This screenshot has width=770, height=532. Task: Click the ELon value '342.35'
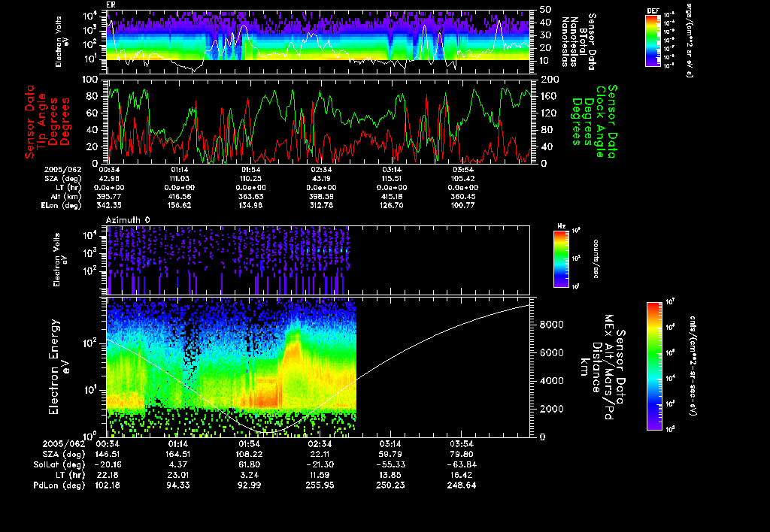click(x=109, y=205)
